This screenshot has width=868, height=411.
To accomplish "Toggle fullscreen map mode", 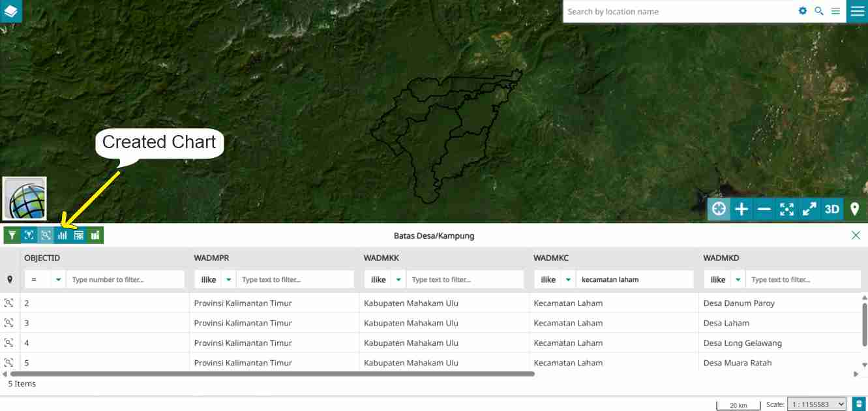I will tap(809, 209).
